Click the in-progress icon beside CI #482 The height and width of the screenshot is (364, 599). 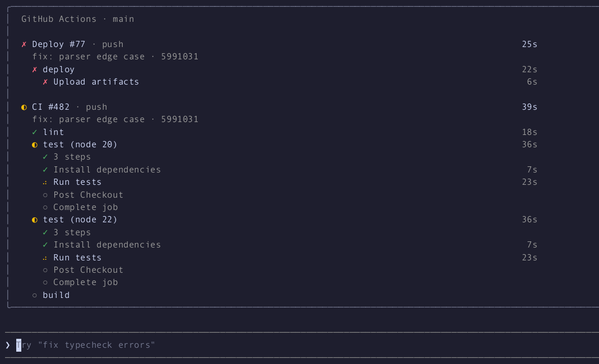(24, 108)
